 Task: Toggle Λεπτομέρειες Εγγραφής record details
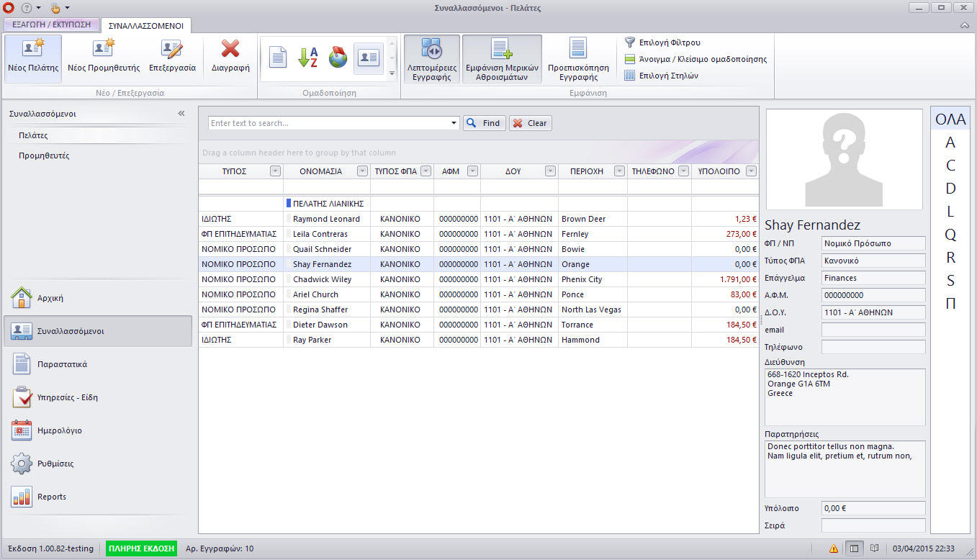pos(432,58)
